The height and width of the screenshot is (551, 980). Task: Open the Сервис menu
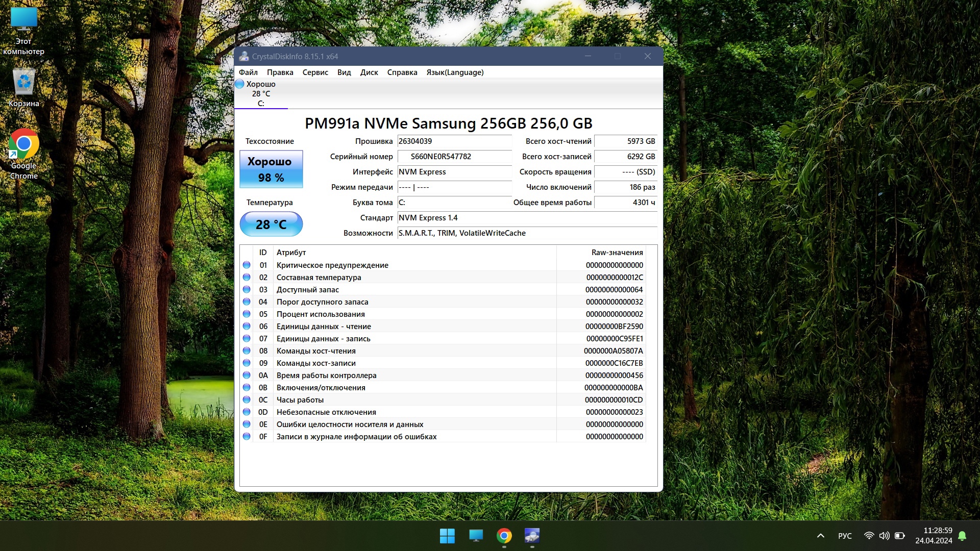(315, 72)
